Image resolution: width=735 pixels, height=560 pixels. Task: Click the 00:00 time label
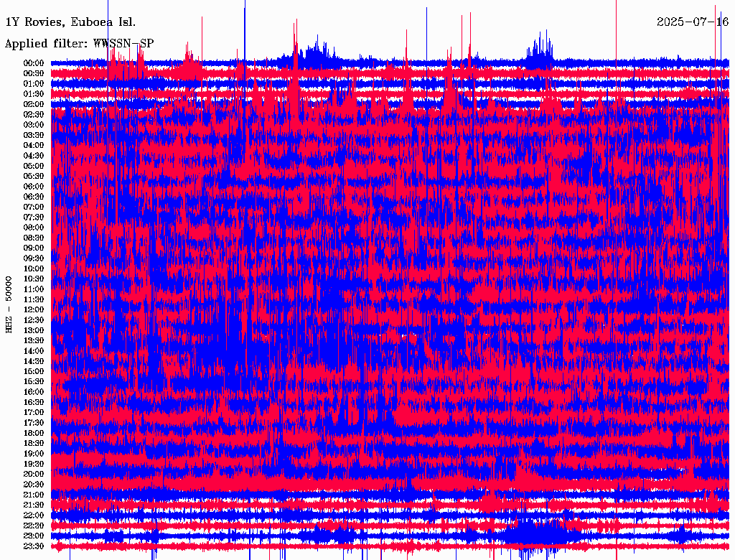coord(34,63)
